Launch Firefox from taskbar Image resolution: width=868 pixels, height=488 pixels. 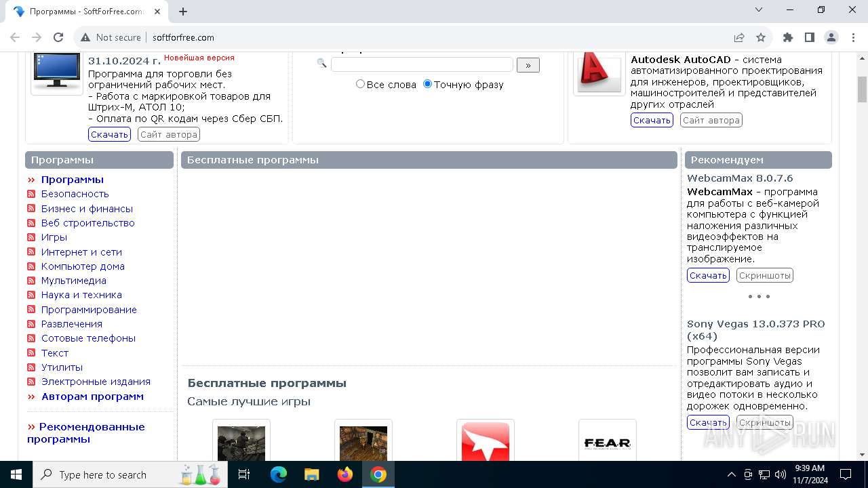345,474
